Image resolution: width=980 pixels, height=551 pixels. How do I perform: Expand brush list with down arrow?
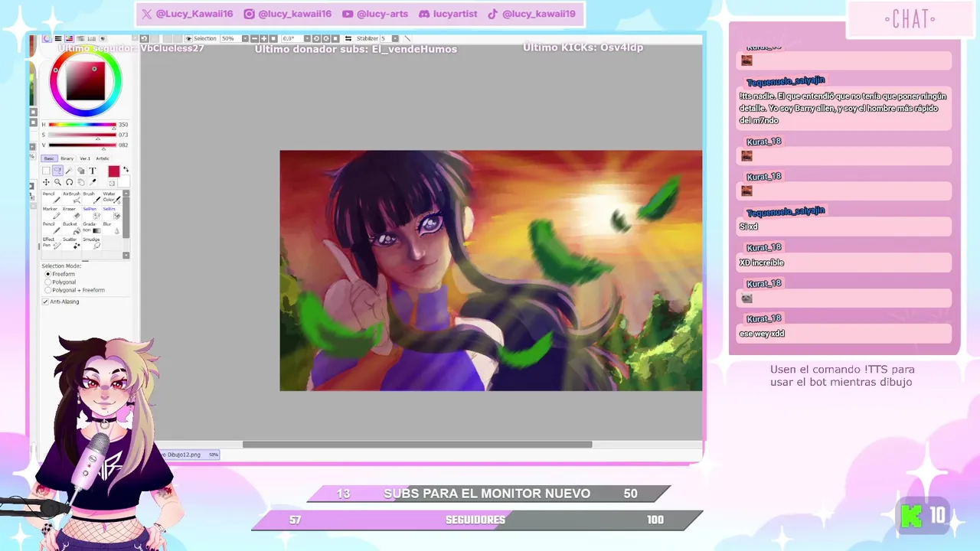coord(126,255)
